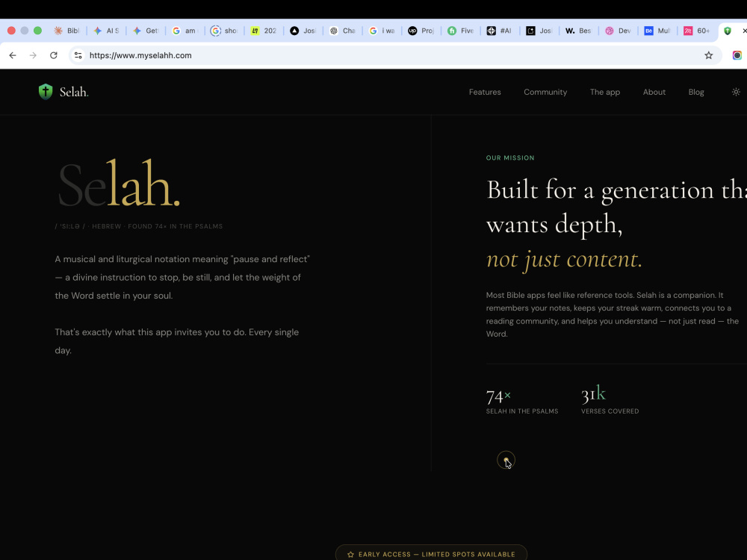Open the 'Bes' tab with the W icon

[579, 31]
